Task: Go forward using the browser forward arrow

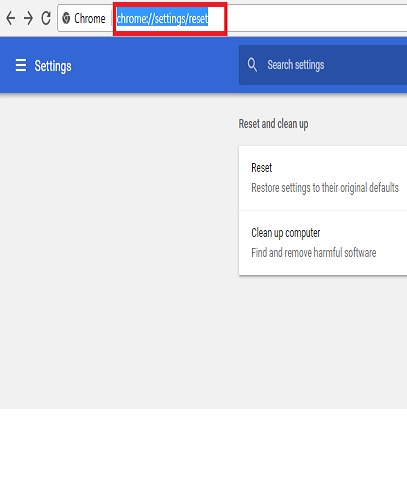Action: point(28,18)
